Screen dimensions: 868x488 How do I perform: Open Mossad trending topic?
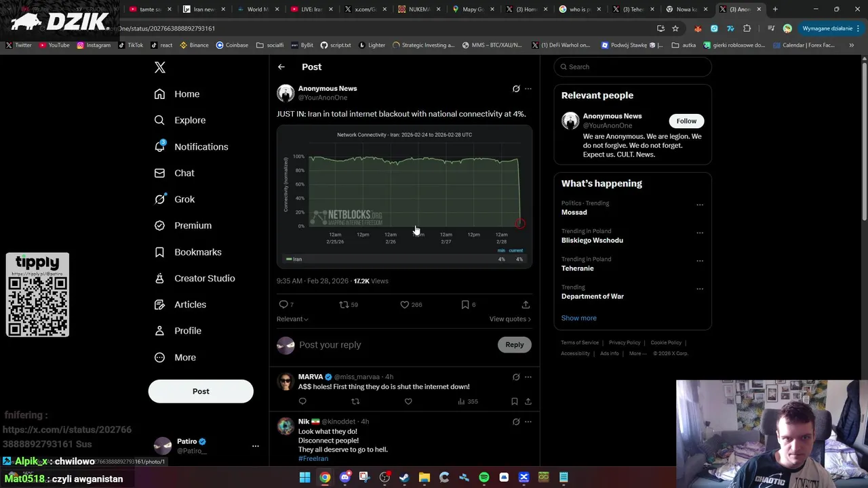pos(574,213)
